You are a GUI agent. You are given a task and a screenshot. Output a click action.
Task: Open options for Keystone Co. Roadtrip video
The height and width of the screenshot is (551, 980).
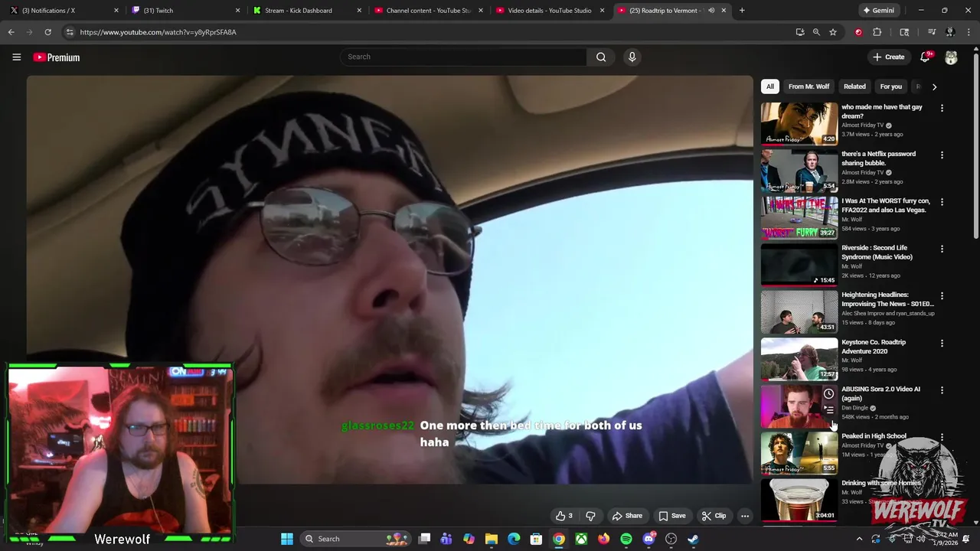[x=942, y=343]
